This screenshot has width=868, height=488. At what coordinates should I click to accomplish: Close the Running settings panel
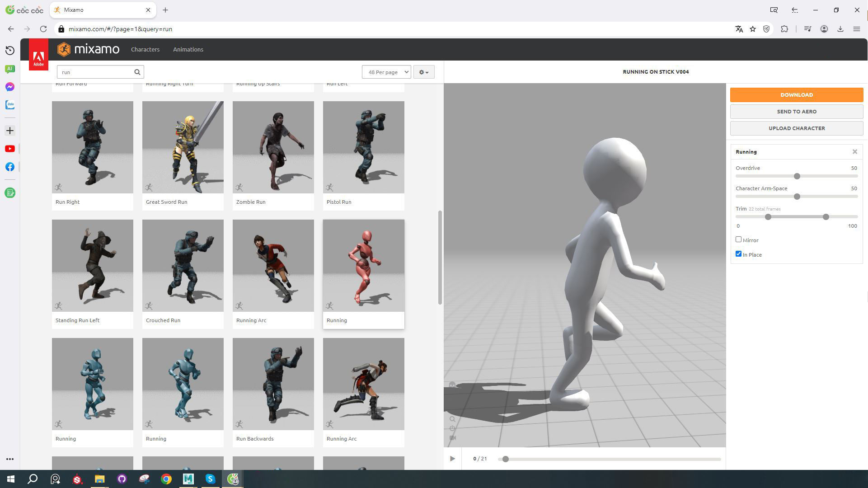(854, 152)
